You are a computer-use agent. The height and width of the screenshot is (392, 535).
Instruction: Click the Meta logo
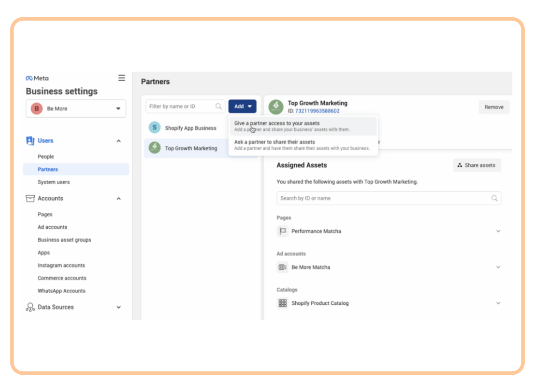[x=37, y=78]
